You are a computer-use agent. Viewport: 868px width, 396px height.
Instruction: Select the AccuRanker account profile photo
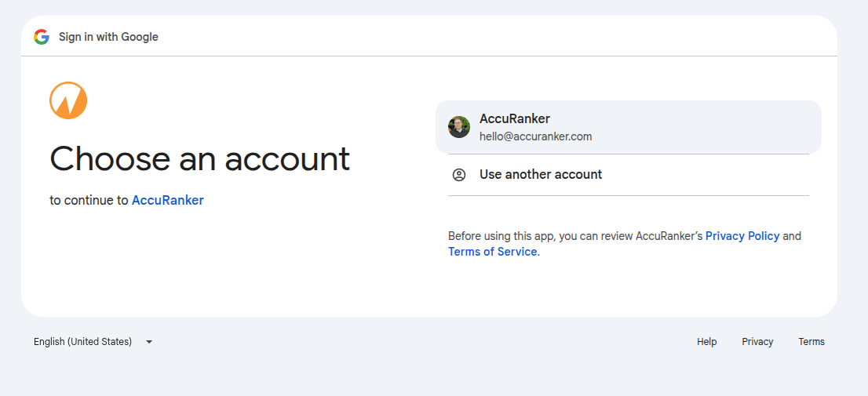459,127
